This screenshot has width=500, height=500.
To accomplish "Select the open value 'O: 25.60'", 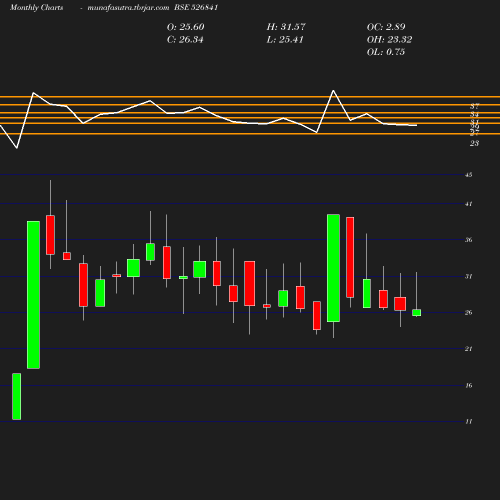I will 186,27.
